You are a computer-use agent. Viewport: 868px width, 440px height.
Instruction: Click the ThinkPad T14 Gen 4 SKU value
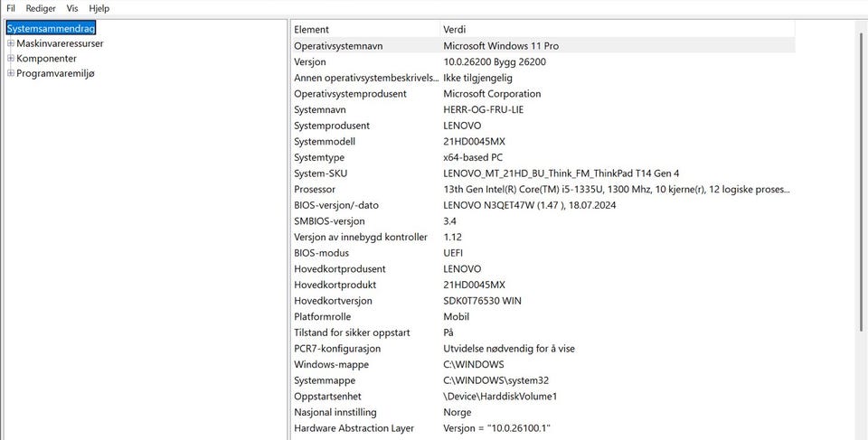[561, 173]
